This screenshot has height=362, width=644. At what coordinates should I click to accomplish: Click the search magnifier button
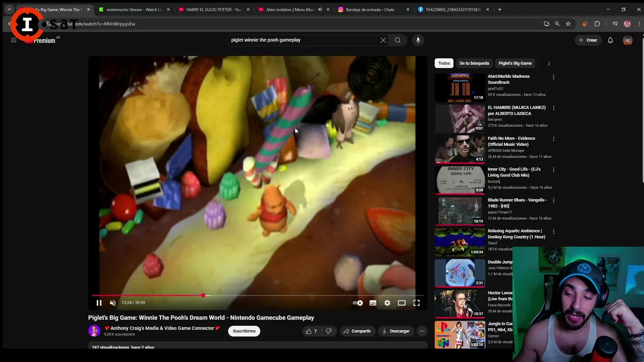tap(397, 40)
